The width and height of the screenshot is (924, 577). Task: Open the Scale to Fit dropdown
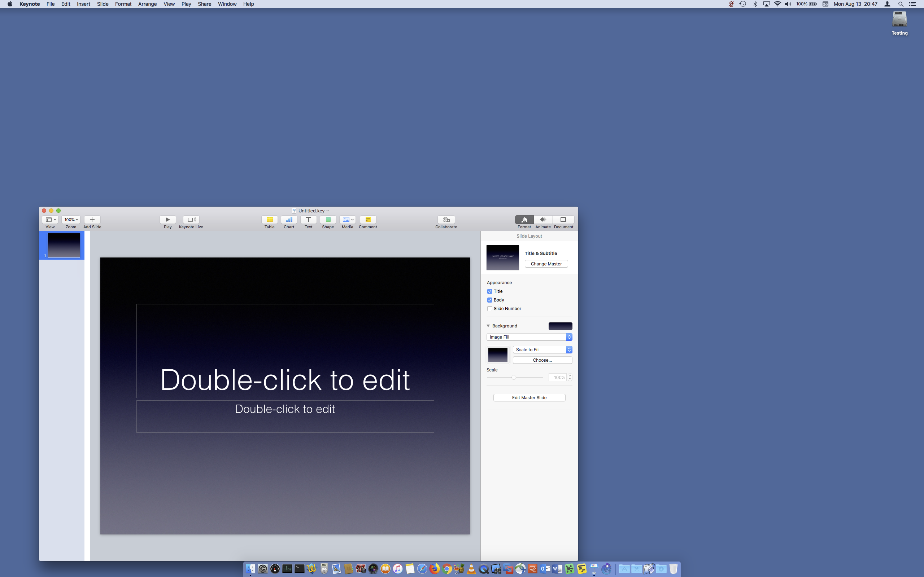[x=542, y=349]
